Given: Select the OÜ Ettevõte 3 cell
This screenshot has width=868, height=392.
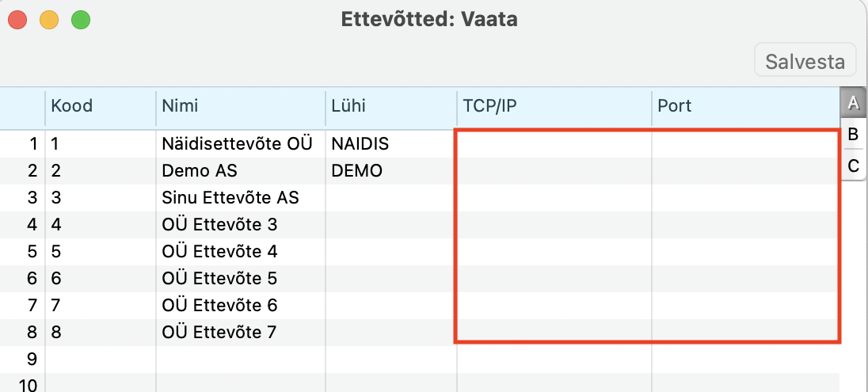Looking at the screenshot, I should [219, 225].
